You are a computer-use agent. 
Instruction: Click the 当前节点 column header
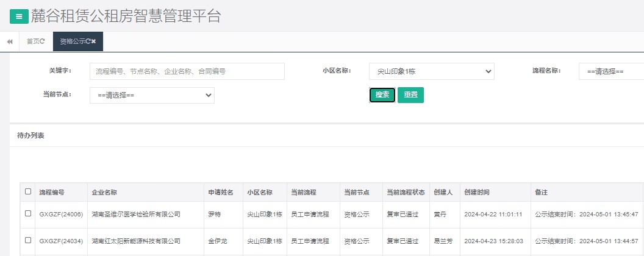tap(357, 193)
